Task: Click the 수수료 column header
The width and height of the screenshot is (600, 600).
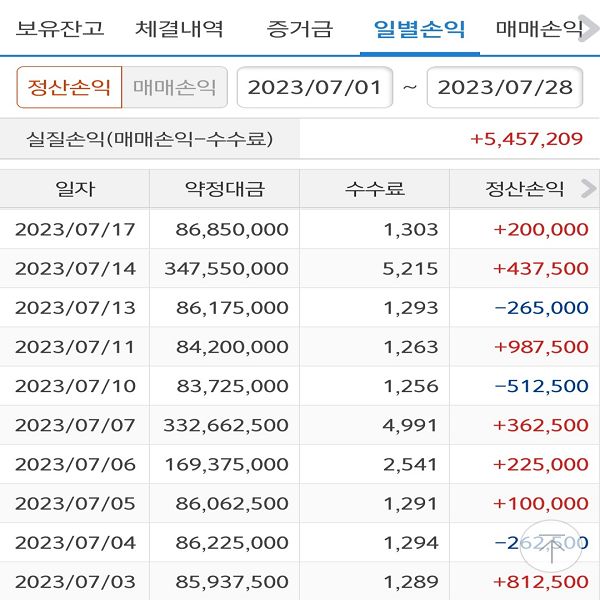Action: (x=374, y=189)
